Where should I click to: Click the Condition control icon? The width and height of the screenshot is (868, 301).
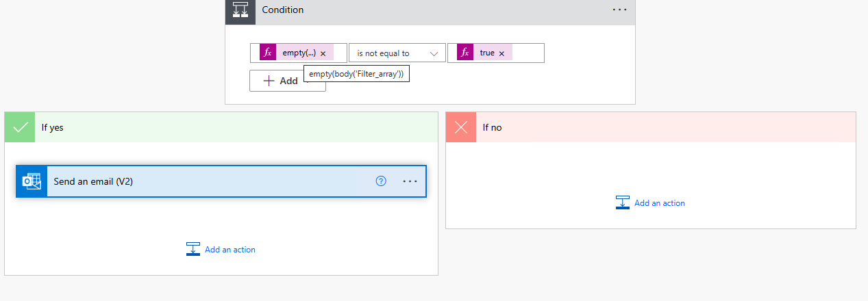coord(240,10)
